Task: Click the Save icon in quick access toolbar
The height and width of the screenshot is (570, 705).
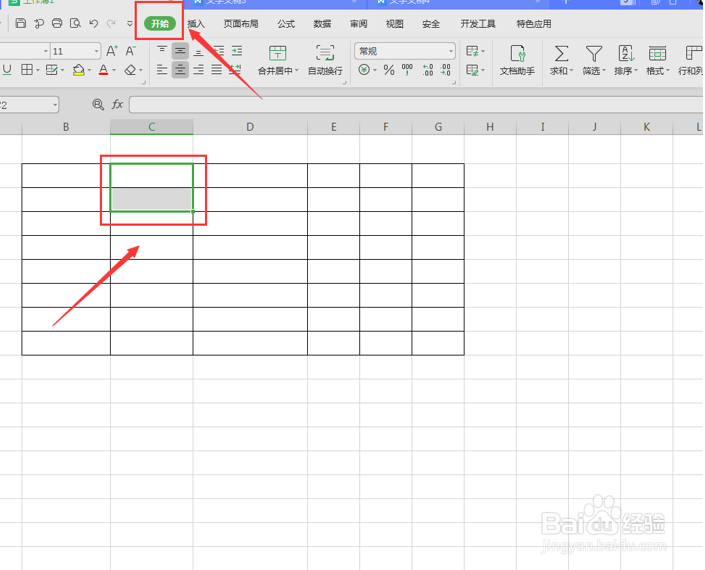Action: 21,23
